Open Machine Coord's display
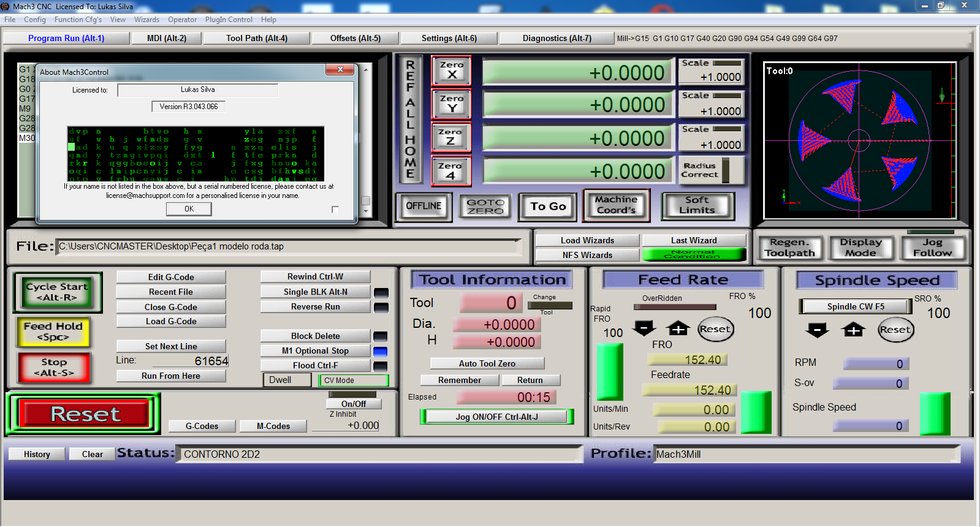The height and width of the screenshot is (527, 980). pos(616,205)
